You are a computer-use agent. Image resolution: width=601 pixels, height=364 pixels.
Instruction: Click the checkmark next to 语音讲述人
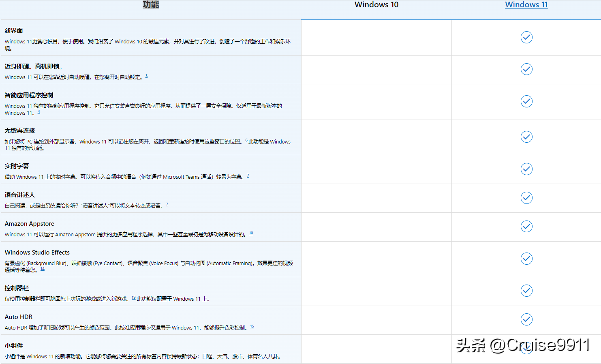[526, 198]
